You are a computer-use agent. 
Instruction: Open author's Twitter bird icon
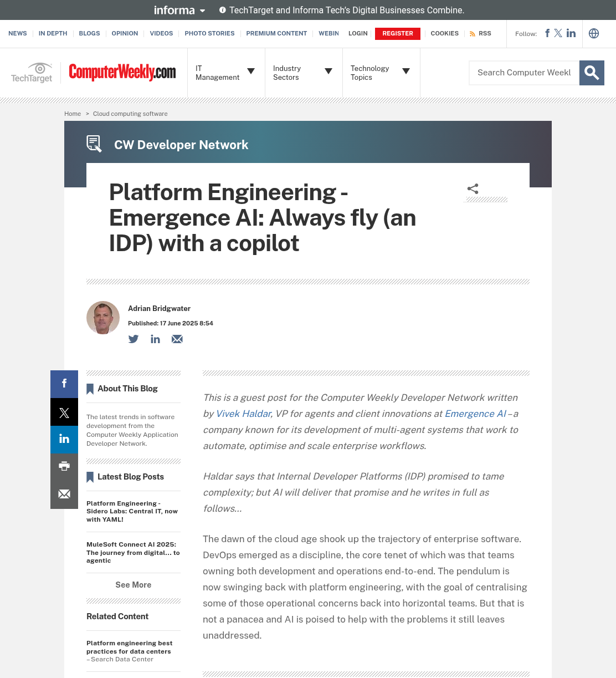coord(134,339)
